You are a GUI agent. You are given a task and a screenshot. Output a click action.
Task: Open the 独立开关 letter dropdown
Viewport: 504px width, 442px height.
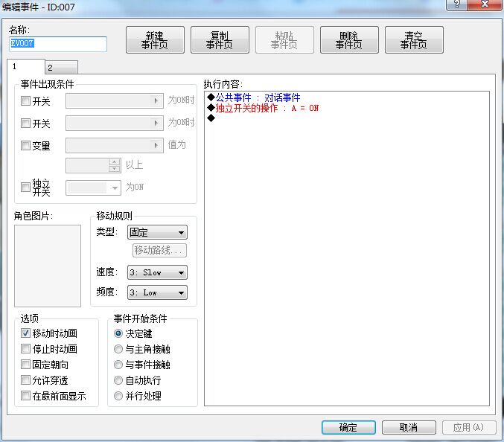(x=93, y=188)
